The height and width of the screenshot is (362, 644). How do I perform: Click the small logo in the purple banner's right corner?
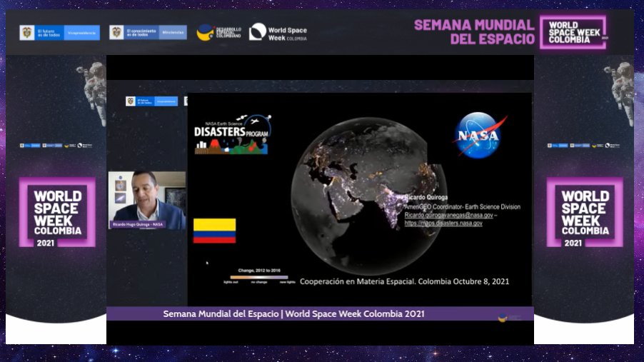pos(509,318)
